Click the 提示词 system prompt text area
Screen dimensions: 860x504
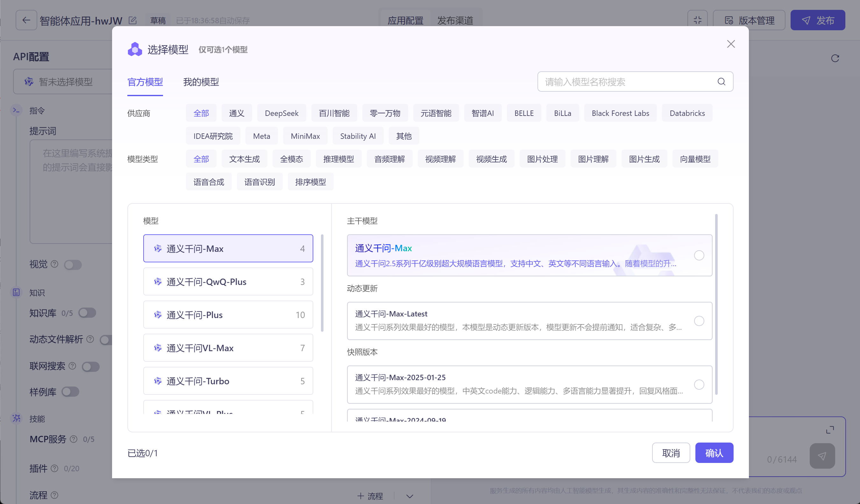point(71,191)
